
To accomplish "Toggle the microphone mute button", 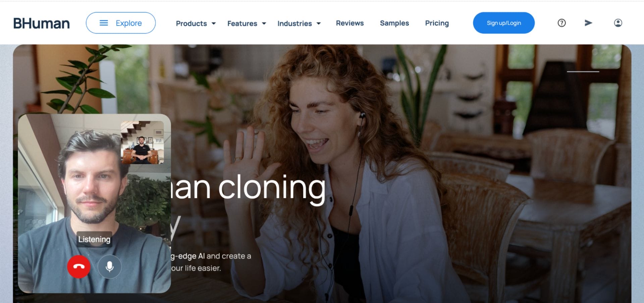I will (109, 267).
